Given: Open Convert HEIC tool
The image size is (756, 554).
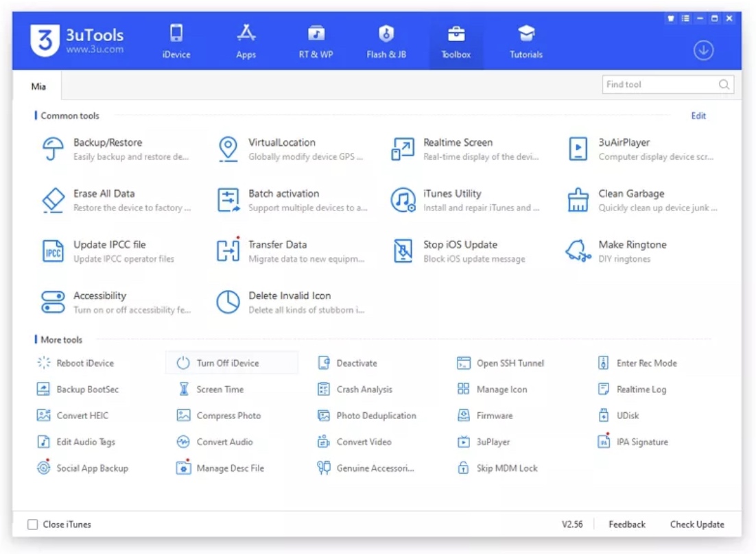Looking at the screenshot, I should (x=73, y=416).
